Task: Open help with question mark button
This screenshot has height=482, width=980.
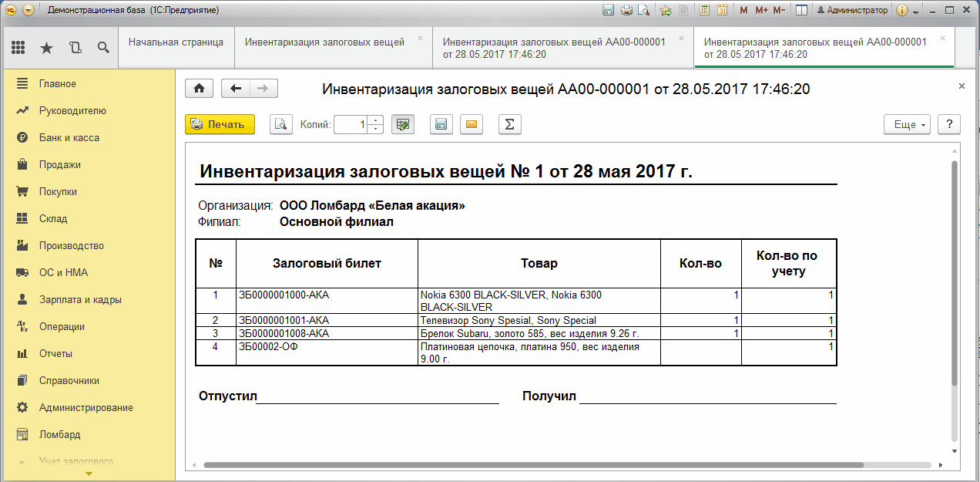Action: tap(949, 124)
